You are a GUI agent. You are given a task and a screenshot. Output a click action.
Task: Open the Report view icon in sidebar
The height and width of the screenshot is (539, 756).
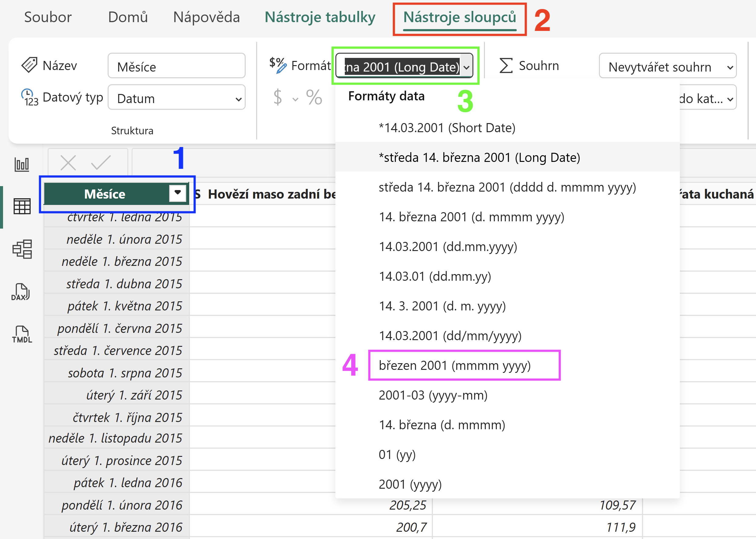click(22, 164)
